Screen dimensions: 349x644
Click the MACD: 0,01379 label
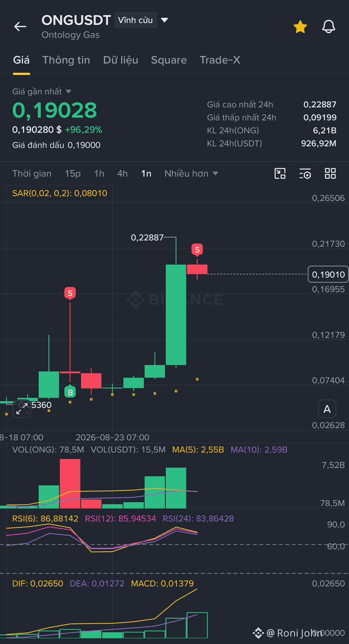click(x=162, y=583)
